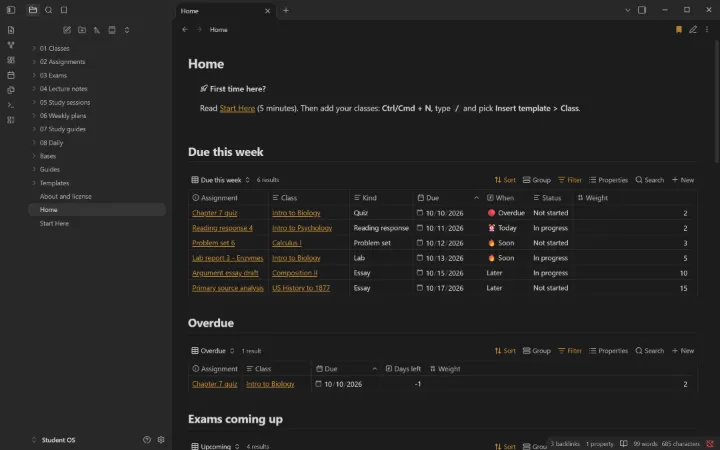Screen dimensions: 720x450
Task: Select the Home note in sidebar
Action: [97, 209]
